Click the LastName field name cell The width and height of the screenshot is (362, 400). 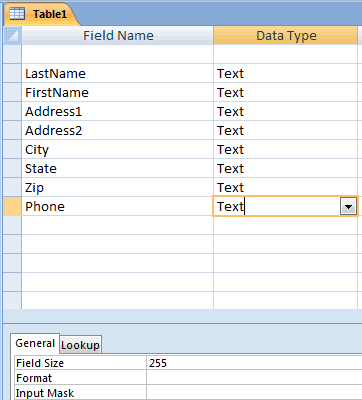click(x=117, y=73)
